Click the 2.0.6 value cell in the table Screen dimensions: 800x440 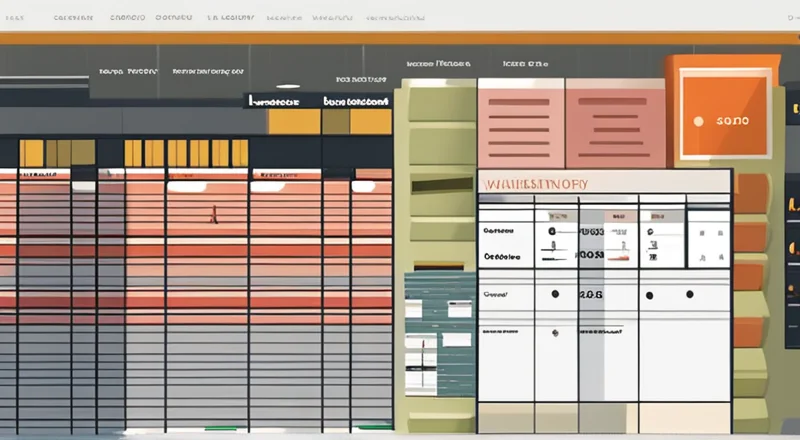click(592, 295)
